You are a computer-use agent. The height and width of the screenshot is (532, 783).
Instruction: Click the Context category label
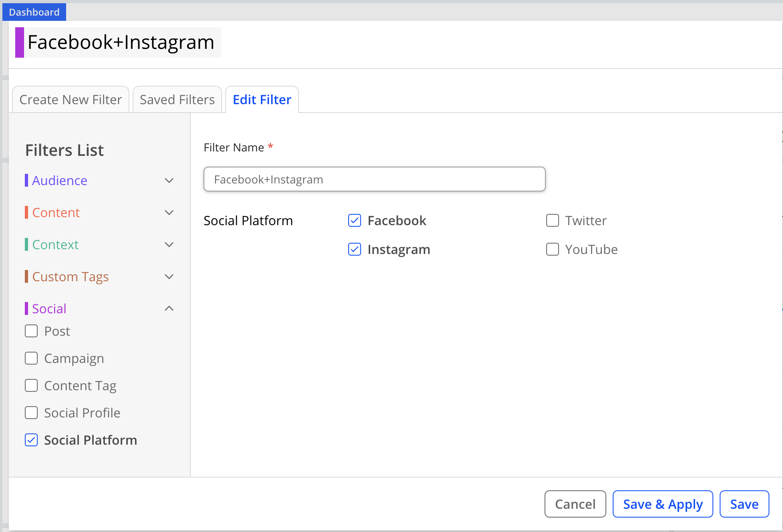click(55, 245)
